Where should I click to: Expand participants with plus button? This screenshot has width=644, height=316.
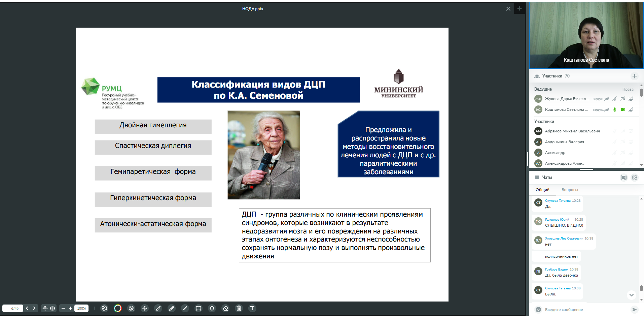[634, 76]
